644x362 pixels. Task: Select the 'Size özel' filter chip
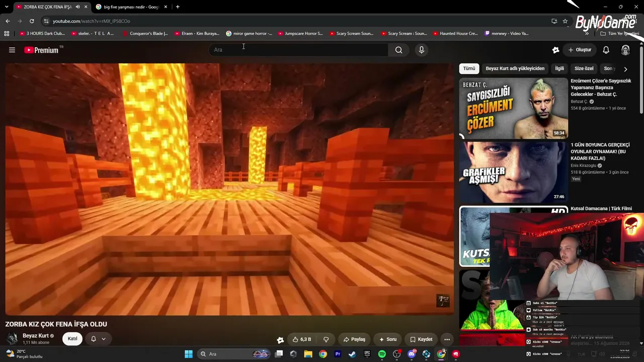[x=584, y=68]
